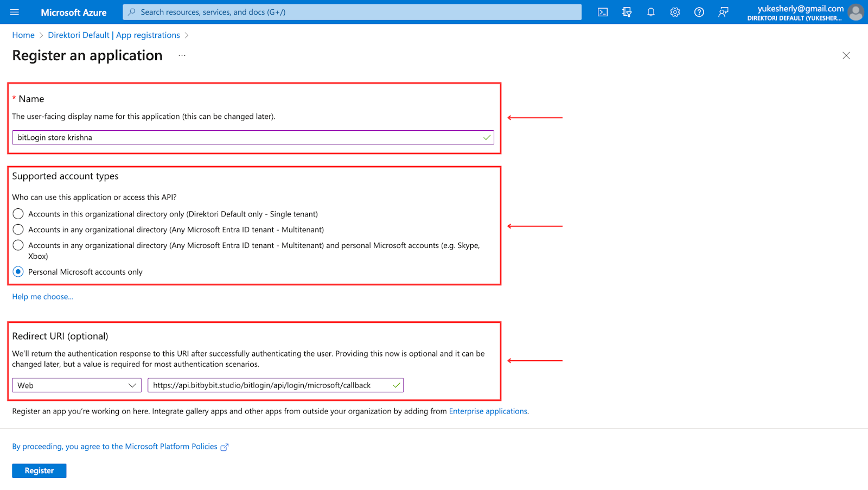Open the help question mark icon
868x490 pixels.
[699, 12]
